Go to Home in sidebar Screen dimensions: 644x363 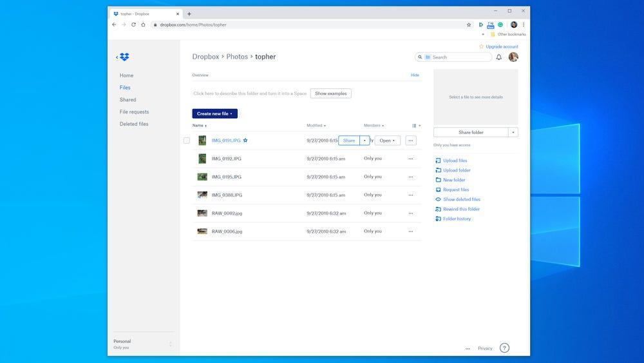[126, 75]
